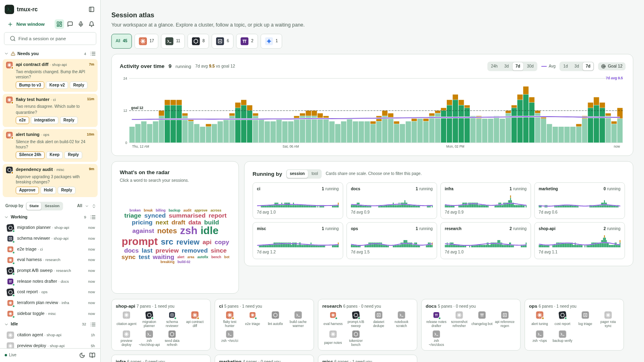The height and width of the screenshot is (362, 644).
Task: Set activity range to 30d
Action: (530, 66)
